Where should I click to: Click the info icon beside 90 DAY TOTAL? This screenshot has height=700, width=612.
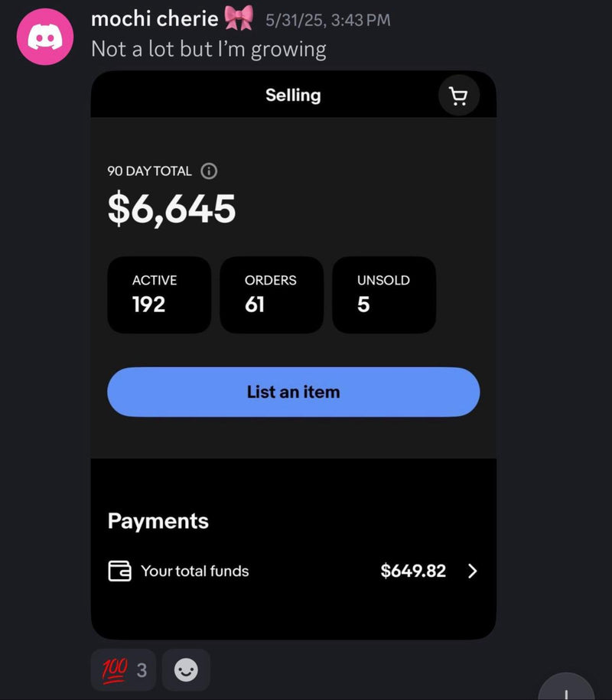point(209,171)
